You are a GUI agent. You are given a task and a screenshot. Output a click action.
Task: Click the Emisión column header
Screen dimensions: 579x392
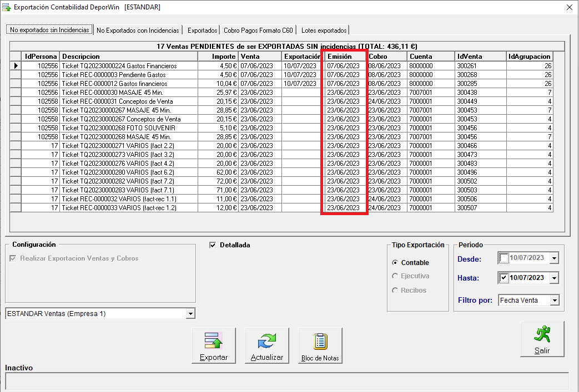[345, 57]
